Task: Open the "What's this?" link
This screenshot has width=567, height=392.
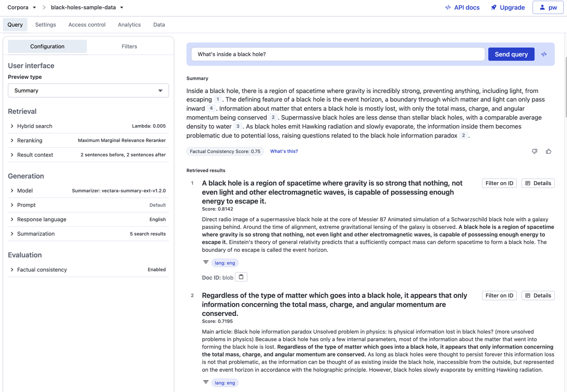Action: pyautogui.click(x=284, y=152)
